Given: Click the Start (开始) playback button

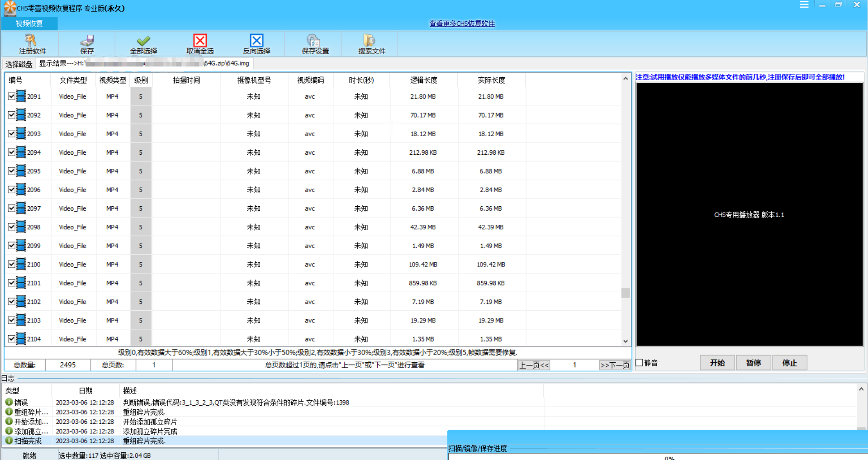Looking at the screenshot, I should 717,363.
